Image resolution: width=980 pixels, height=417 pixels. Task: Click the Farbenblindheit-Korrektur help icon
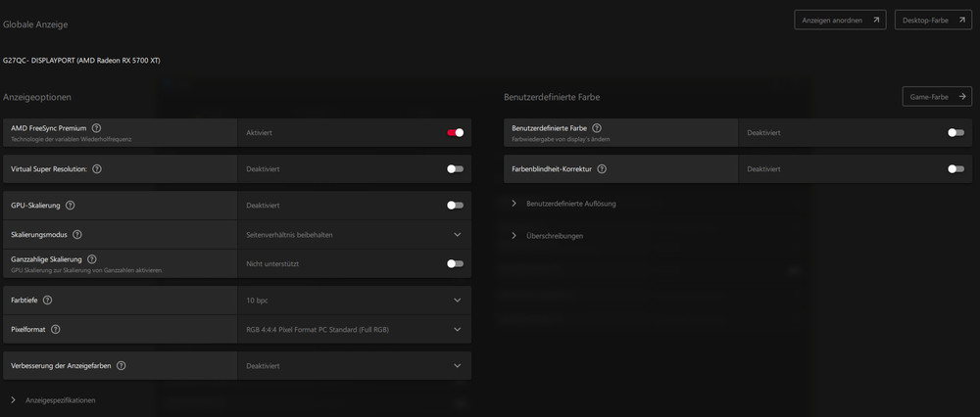pos(602,169)
